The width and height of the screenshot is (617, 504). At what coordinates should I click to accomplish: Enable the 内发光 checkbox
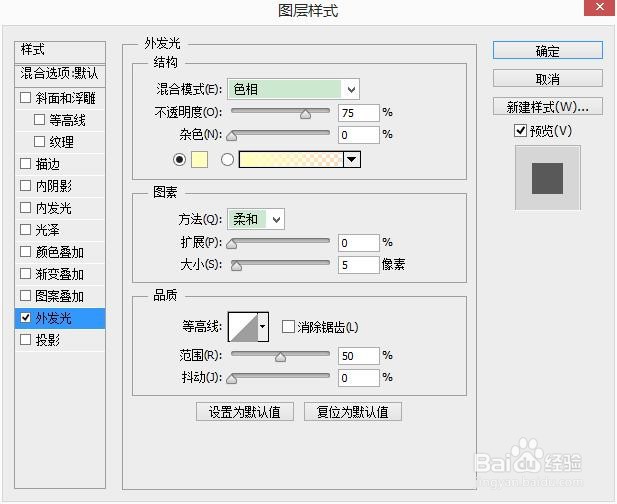25,208
